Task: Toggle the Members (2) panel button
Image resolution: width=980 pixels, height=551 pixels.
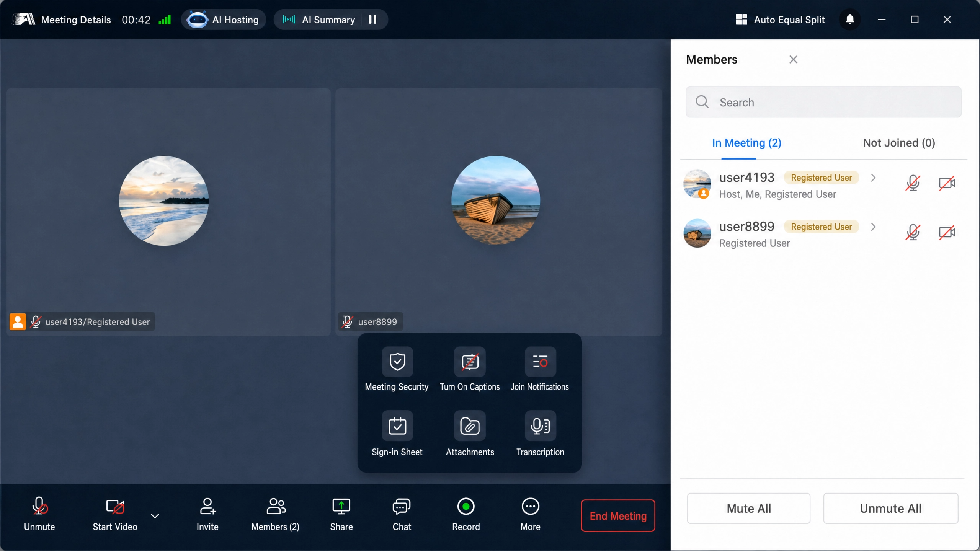Action: coord(275,514)
